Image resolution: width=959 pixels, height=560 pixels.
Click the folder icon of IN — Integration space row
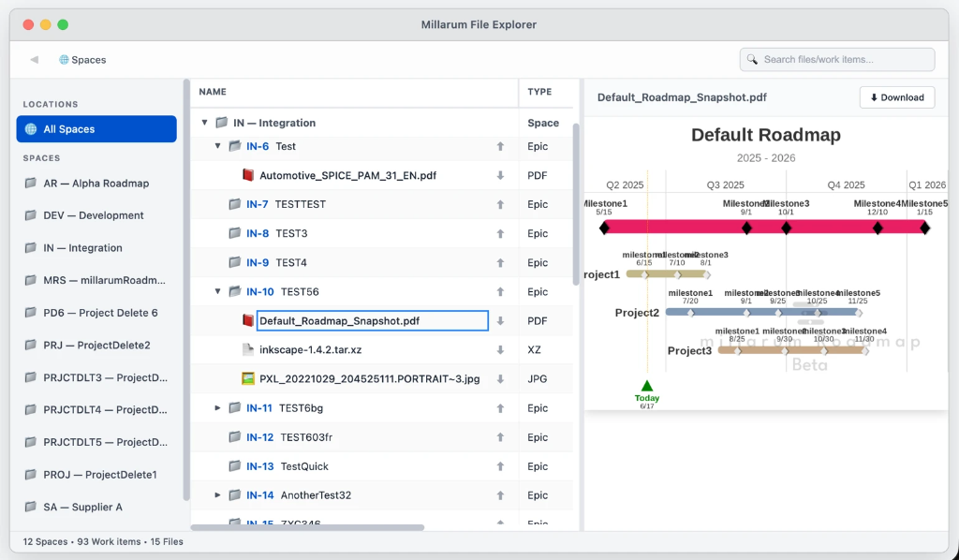222,123
